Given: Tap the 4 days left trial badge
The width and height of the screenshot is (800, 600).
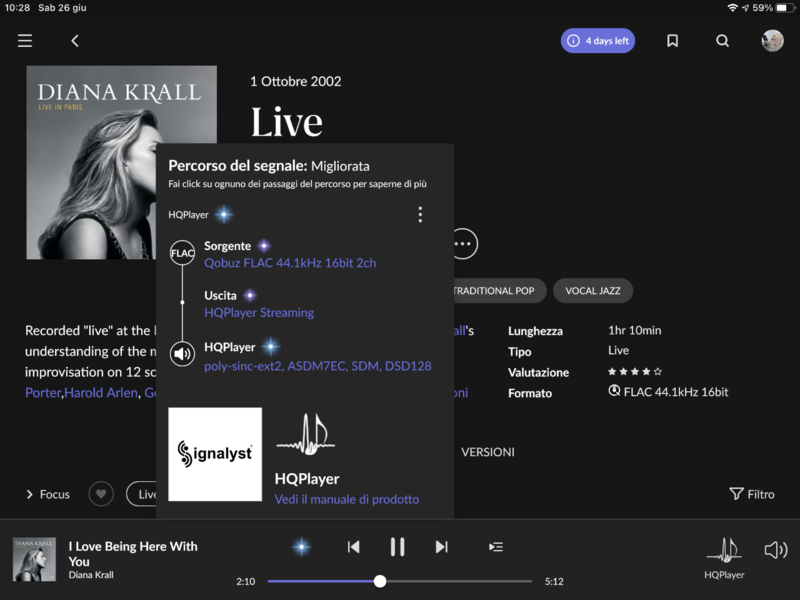Looking at the screenshot, I should [598, 41].
